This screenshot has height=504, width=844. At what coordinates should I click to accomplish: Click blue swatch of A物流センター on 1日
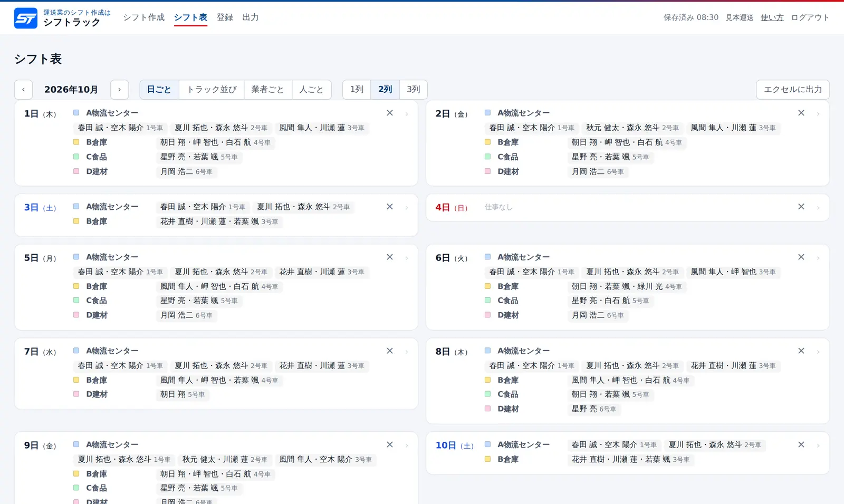(76, 113)
